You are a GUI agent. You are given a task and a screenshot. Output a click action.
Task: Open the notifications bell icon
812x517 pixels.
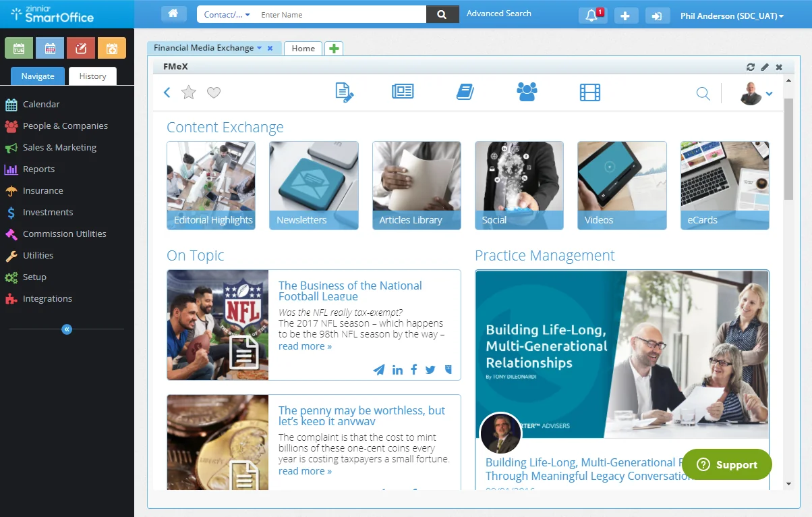[x=592, y=16]
